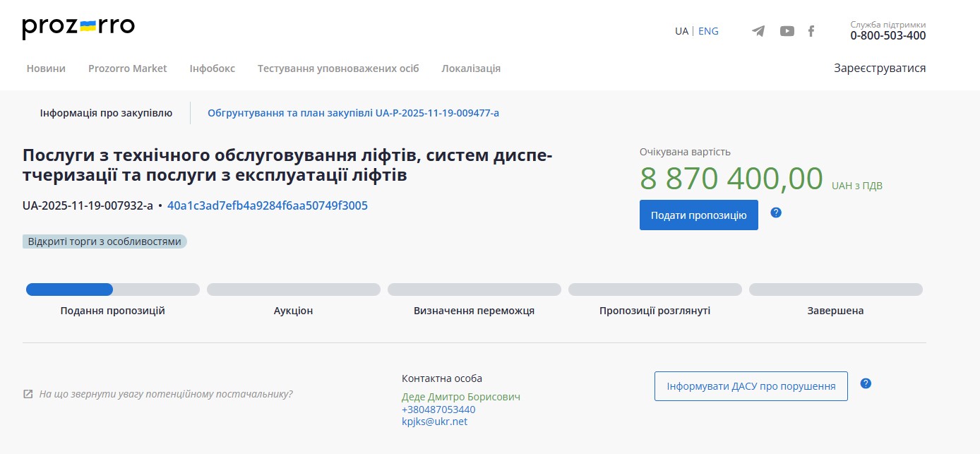This screenshot has height=454, width=980.
Task: Click help icon next to Подати пропозицію
Action: (776, 213)
